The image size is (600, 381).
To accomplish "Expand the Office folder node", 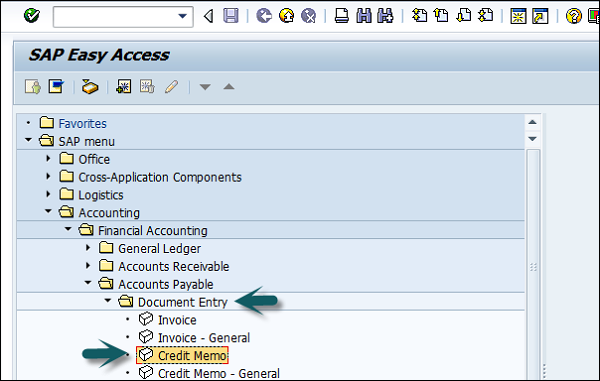I will [x=48, y=158].
